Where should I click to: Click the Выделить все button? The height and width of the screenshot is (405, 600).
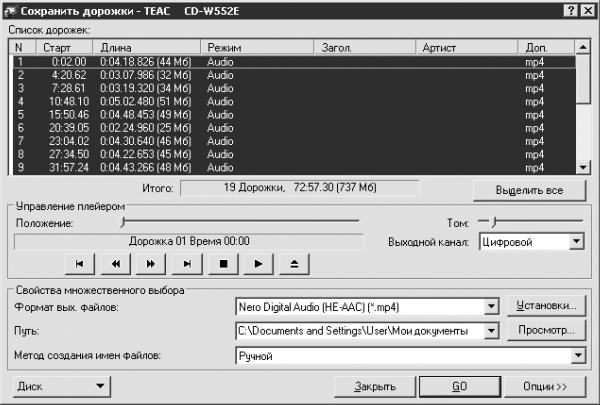pos(529,190)
